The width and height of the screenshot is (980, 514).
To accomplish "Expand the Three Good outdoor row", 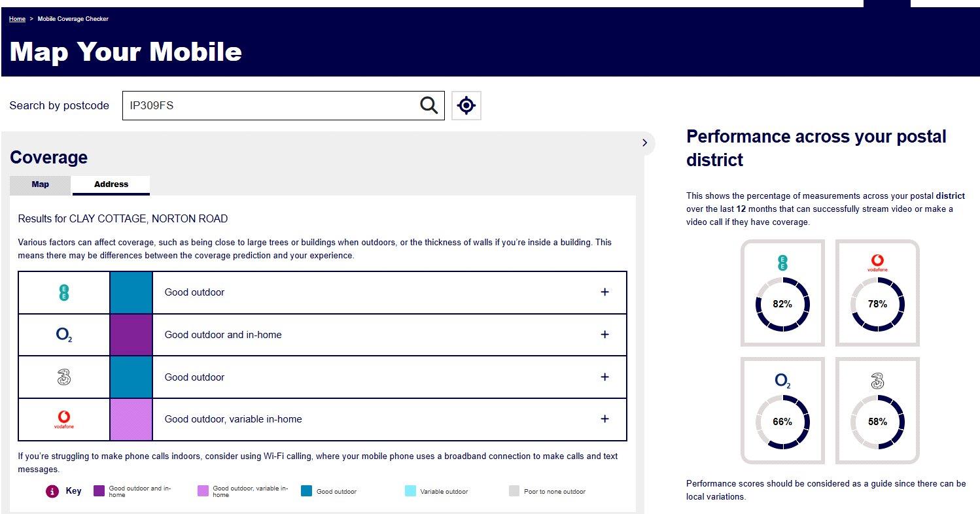I will pyautogui.click(x=604, y=377).
